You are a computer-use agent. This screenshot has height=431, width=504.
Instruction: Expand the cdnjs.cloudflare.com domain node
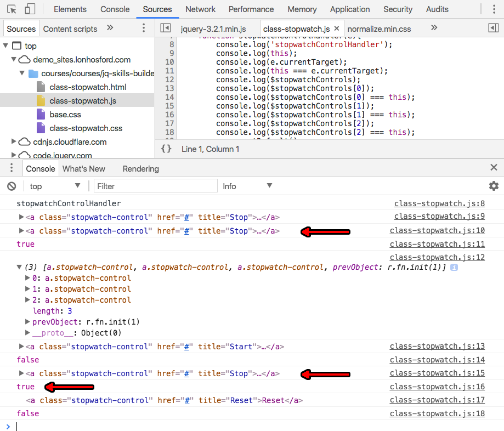pos(14,141)
